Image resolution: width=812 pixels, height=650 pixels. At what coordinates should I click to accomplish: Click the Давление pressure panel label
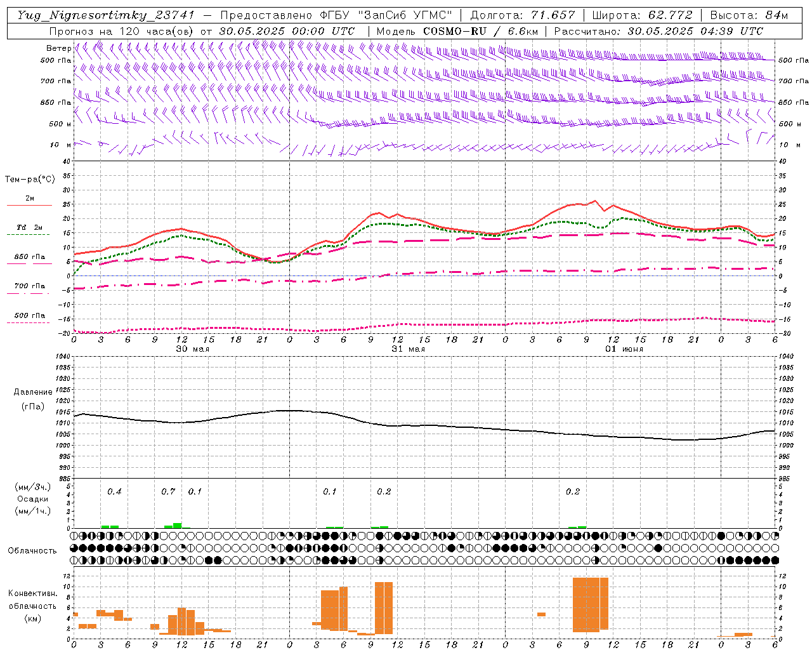pyautogui.click(x=33, y=392)
